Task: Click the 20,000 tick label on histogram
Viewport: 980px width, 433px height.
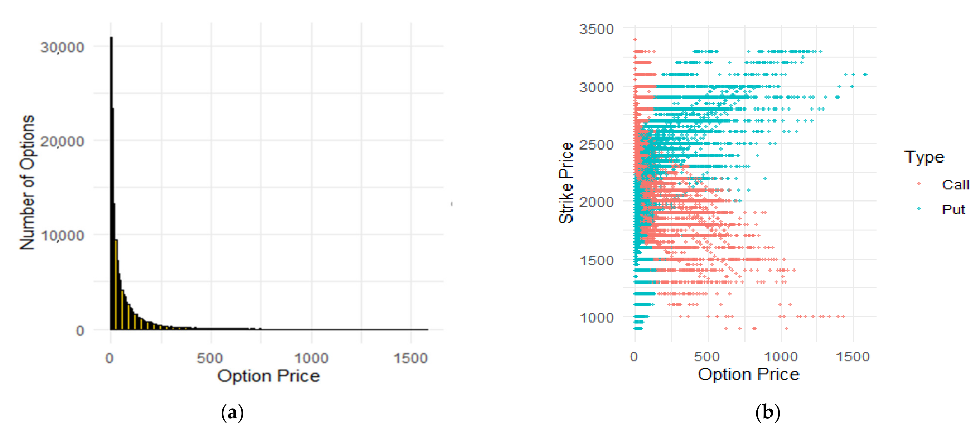Action: click(62, 141)
